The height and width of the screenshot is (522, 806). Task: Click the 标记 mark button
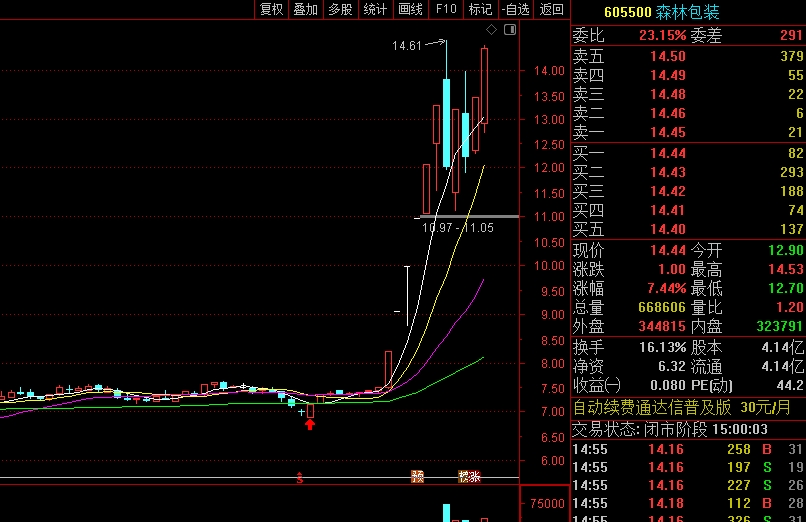click(480, 9)
